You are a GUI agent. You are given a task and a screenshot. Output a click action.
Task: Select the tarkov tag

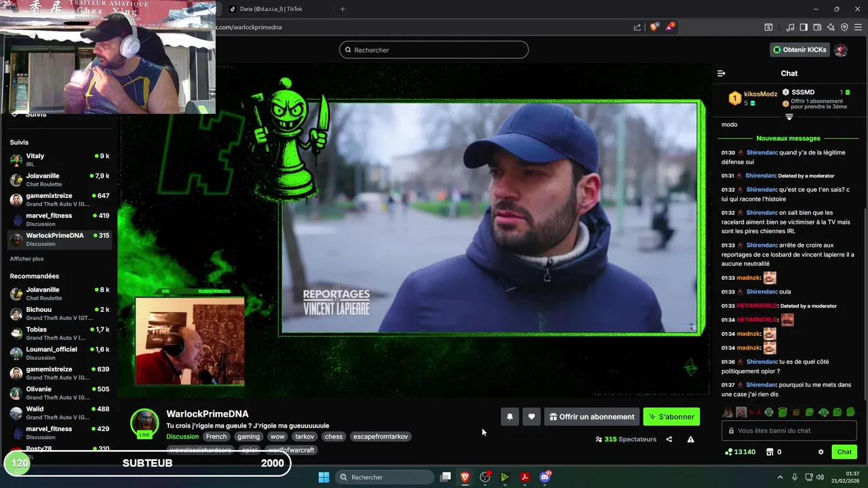(x=304, y=436)
